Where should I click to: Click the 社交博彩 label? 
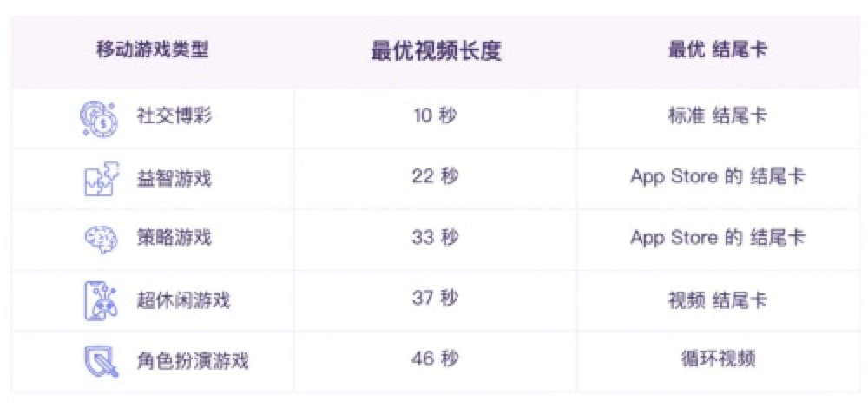pos(174,117)
